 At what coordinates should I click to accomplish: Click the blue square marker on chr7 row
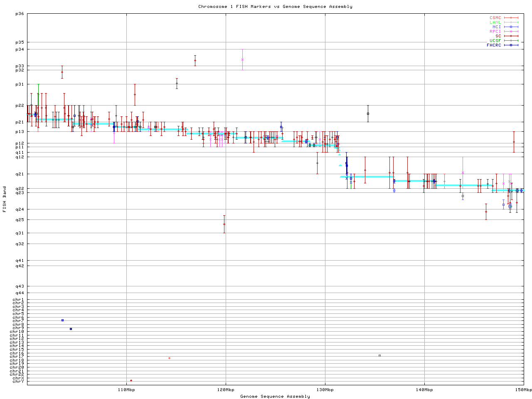[x=62, y=320]
